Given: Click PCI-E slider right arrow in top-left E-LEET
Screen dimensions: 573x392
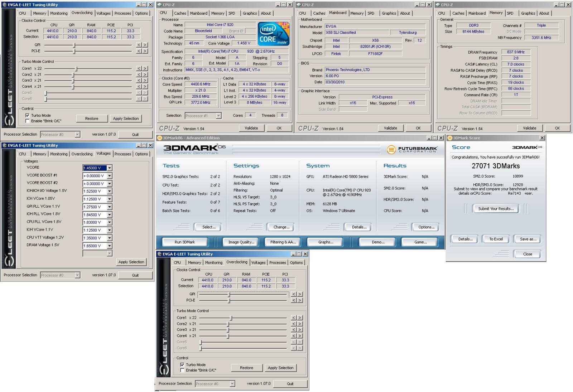Looking at the screenshot, I should [x=145, y=51].
